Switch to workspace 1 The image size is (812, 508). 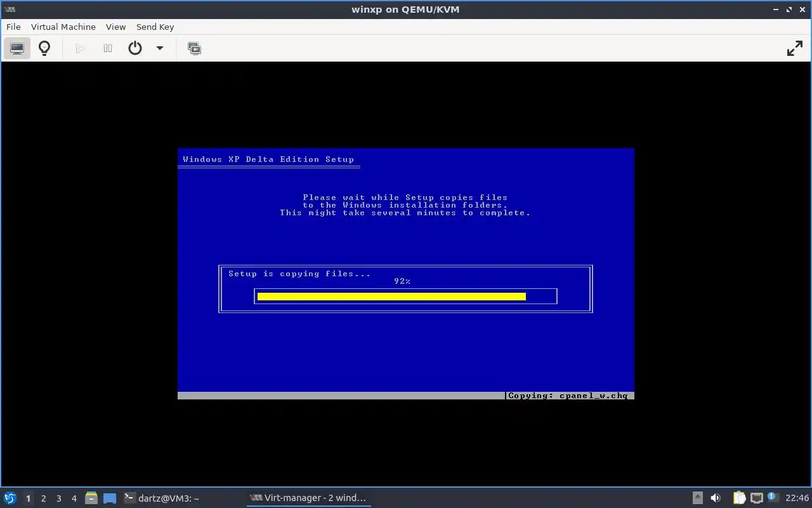click(28, 498)
